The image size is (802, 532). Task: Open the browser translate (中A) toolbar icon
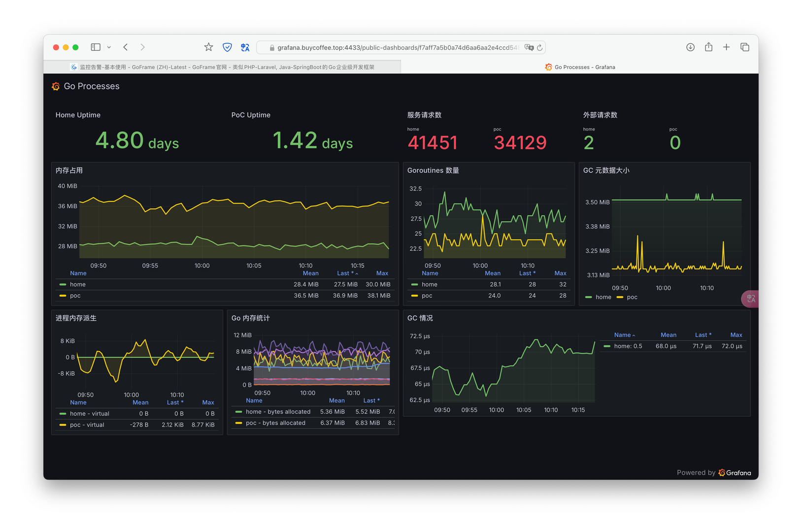[x=245, y=47]
